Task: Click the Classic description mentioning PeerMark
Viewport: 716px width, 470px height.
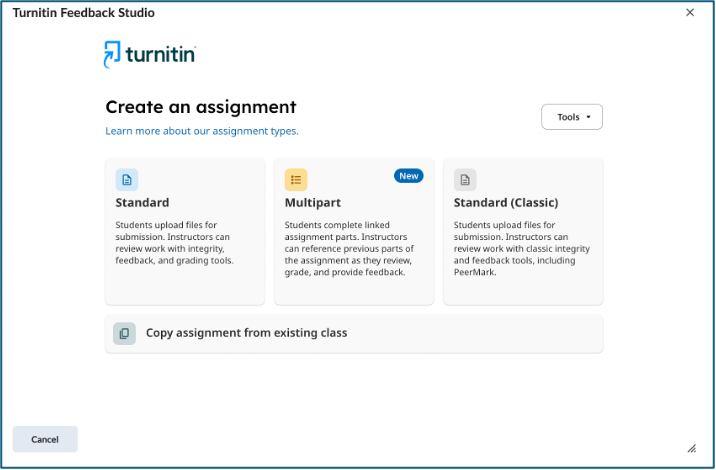Action: tap(521, 248)
